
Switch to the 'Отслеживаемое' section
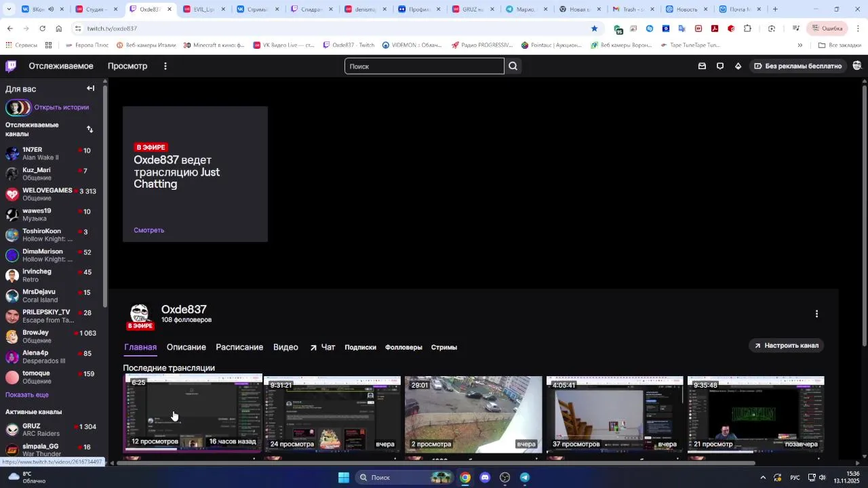click(61, 66)
